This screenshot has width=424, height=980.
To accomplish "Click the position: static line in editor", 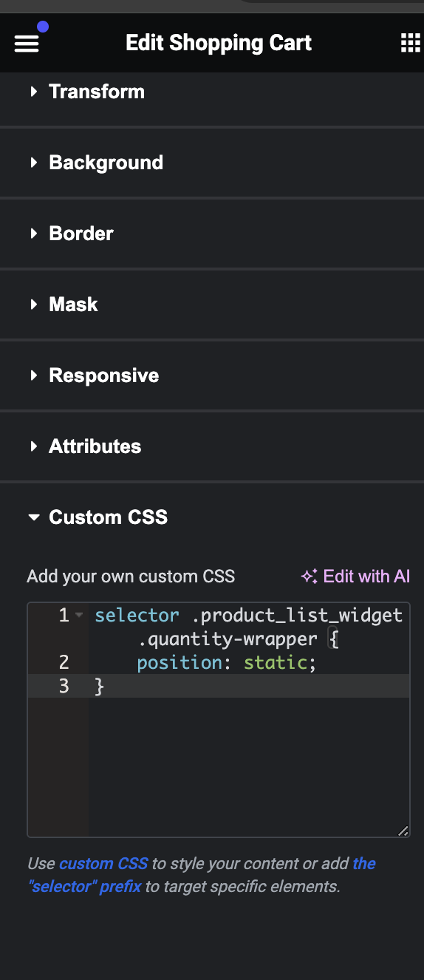I will point(227,662).
